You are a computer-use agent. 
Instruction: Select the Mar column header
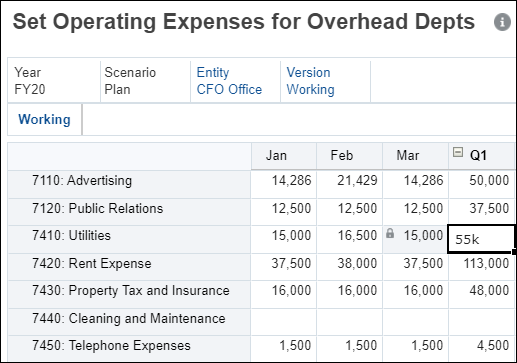pos(415,156)
